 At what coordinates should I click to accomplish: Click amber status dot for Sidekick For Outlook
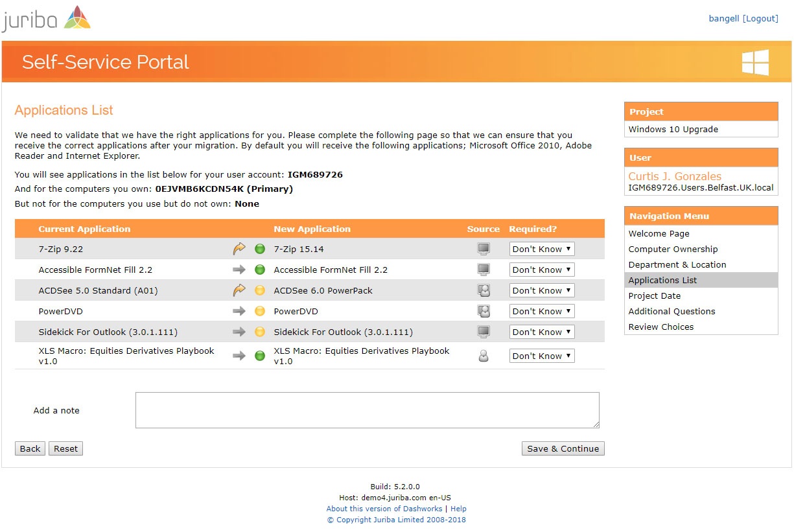(260, 332)
